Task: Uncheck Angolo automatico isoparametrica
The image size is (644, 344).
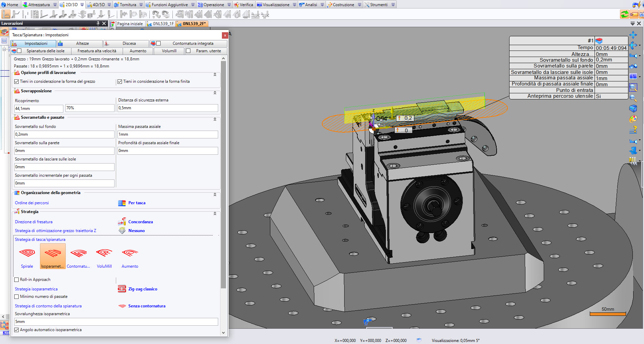Action: 17,330
